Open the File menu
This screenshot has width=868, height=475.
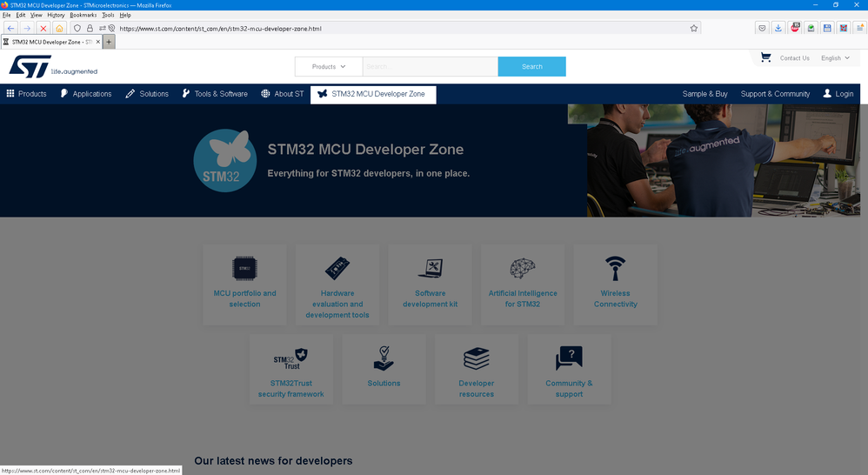point(7,15)
